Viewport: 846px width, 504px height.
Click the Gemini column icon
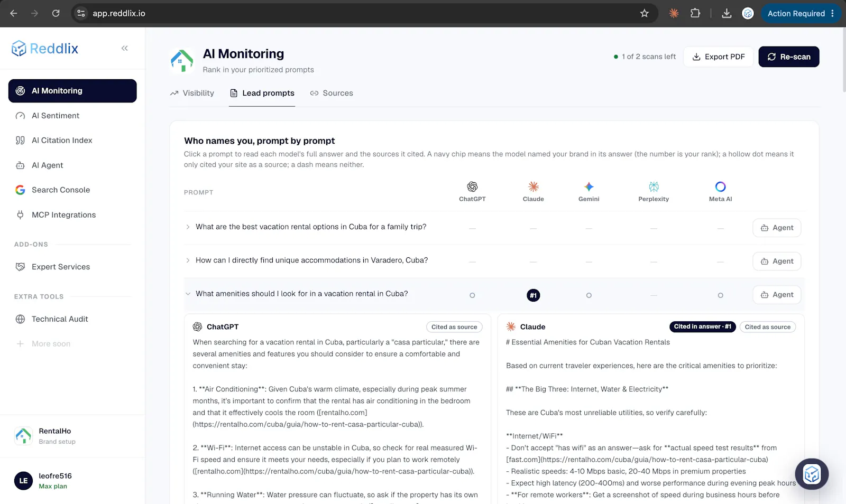[x=589, y=187]
